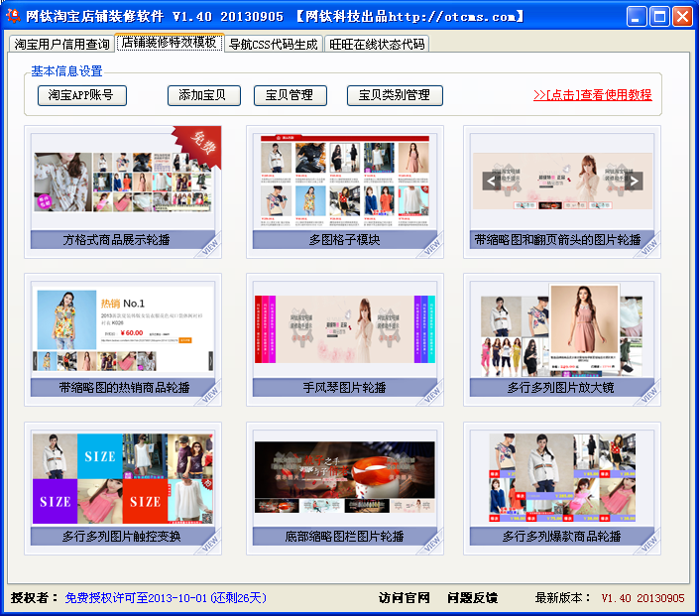This screenshot has height=616, width=699.
Task: Select the 旺旺在线状态代码 tab
Action: (x=377, y=45)
